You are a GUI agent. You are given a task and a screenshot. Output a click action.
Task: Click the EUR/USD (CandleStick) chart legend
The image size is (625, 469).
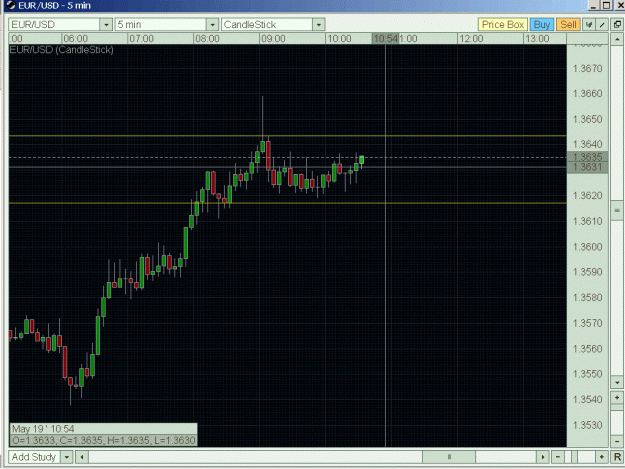pyautogui.click(x=61, y=50)
